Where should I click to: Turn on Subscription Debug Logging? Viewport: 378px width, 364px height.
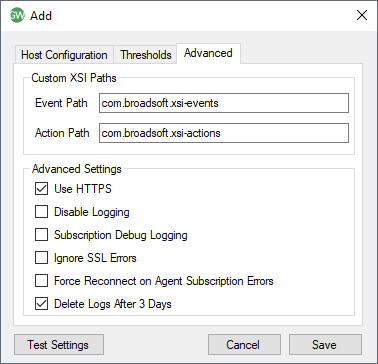coord(41,235)
